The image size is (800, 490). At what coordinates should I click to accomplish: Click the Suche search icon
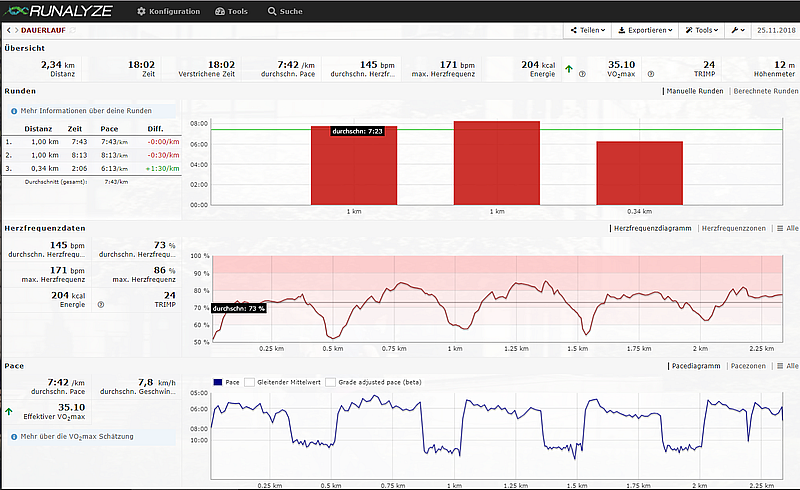tap(272, 11)
